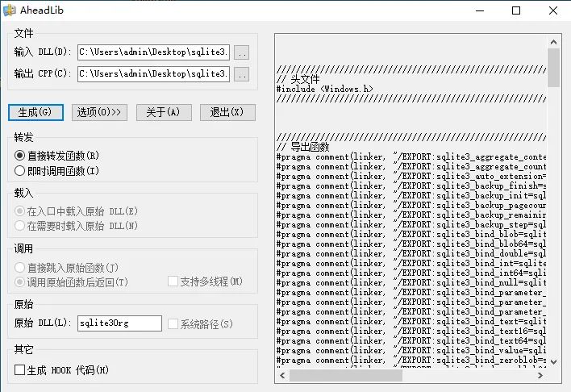Click the sqlite3_bind_int64 pragma line
This screenshot has width=571, height=392.
coord(411,273)
